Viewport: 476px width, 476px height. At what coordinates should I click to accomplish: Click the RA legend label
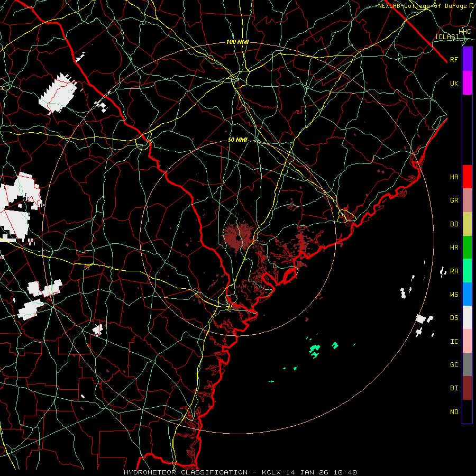pyautogui.click(x=454, y=271)
